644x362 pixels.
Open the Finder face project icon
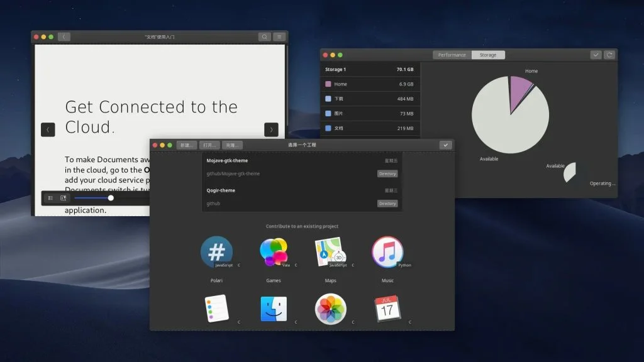[x=274, y=309]
